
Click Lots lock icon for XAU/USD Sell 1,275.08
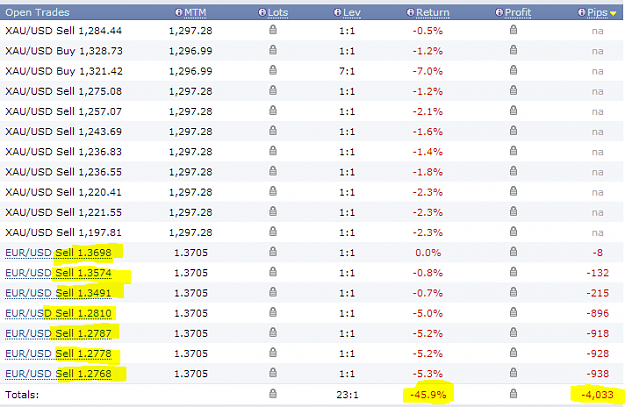point(273,90)
